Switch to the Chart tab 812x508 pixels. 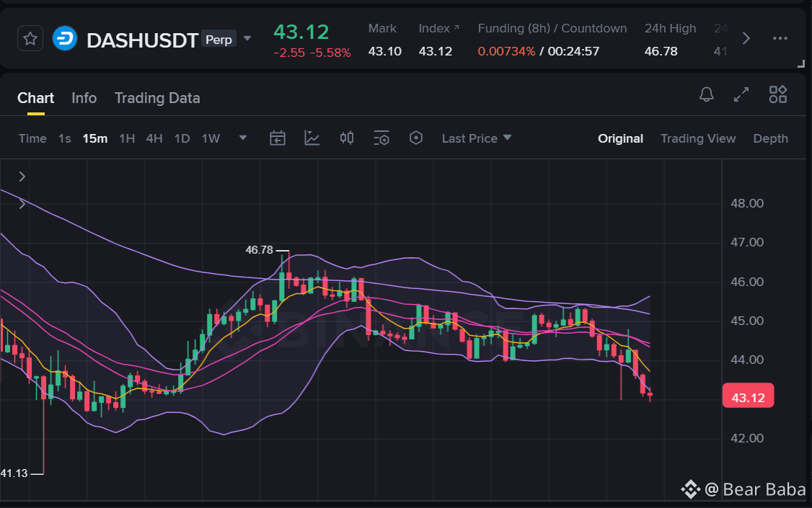point(36,98)
